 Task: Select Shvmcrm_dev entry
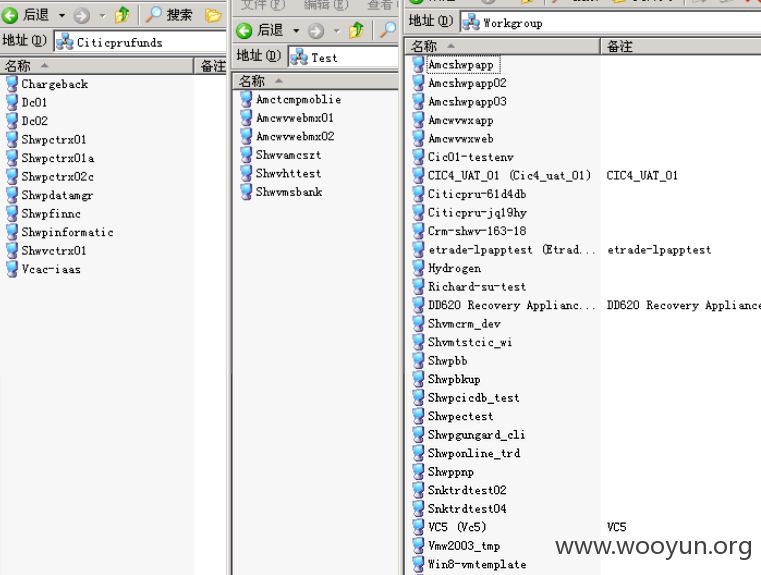[x=464, y=324]
